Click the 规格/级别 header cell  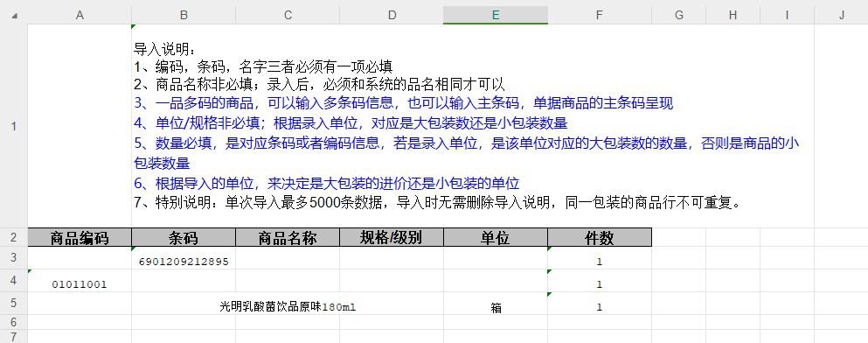[x=392, y=238]
